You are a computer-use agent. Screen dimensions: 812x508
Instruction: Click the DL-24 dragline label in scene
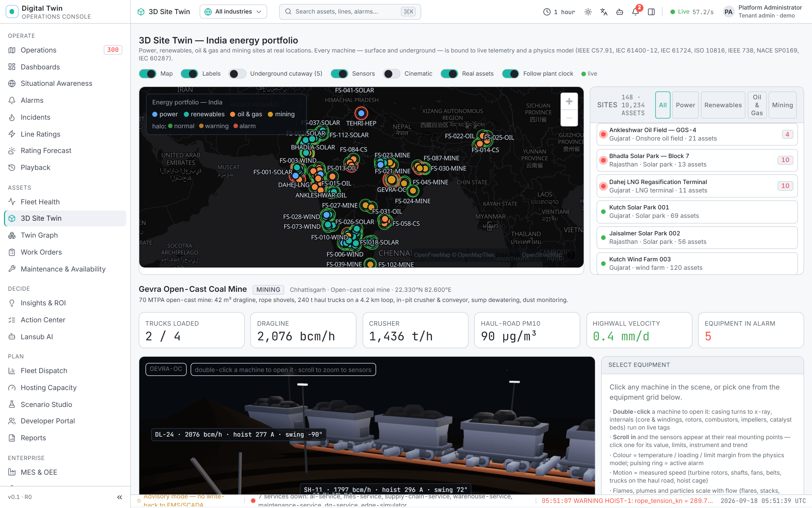click(x=239, y=434)
